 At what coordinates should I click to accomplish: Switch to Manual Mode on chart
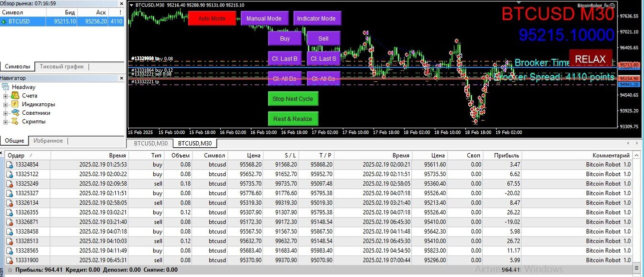[x=264, y=18]
